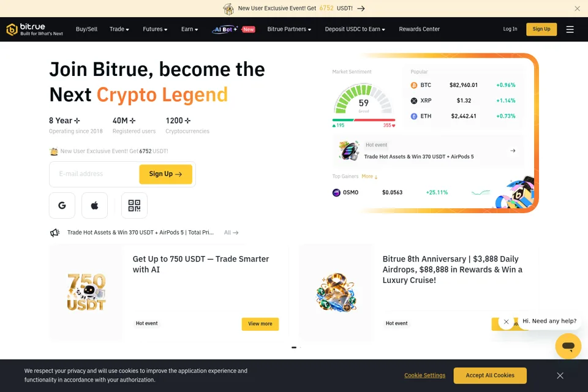Follow the arrow in the top promo banner
This screenshot has height=392, width=588.
(x=361, y=9)
